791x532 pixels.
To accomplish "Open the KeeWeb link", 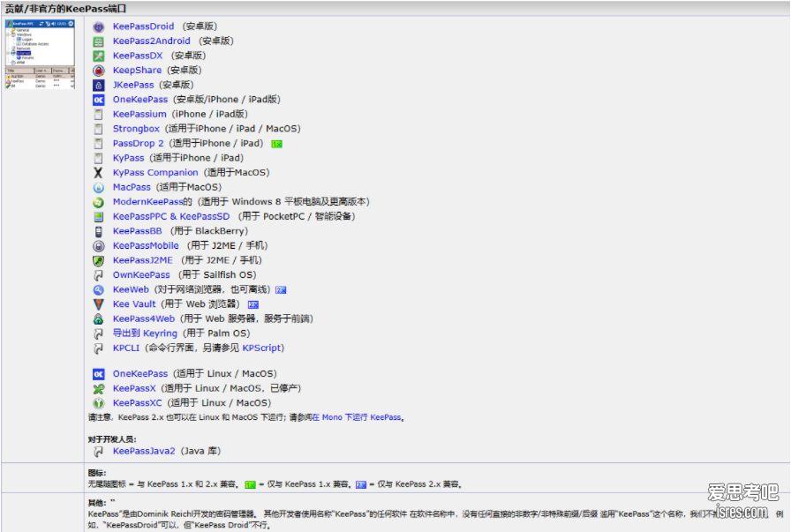I will coord(131,289).
